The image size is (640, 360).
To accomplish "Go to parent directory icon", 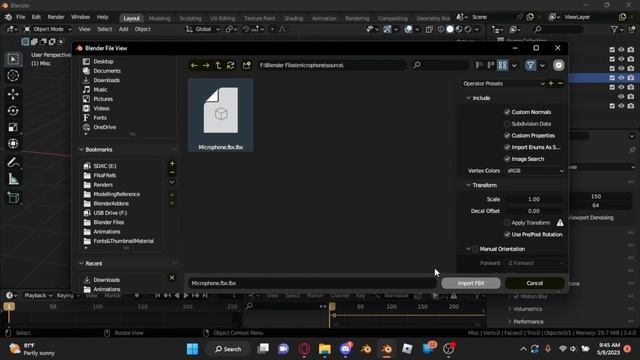I will [218, 65].
